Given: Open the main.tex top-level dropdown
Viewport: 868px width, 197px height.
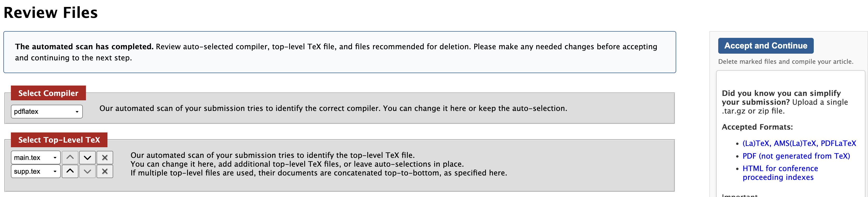Looking at the screenshot, I should [35, 157].
